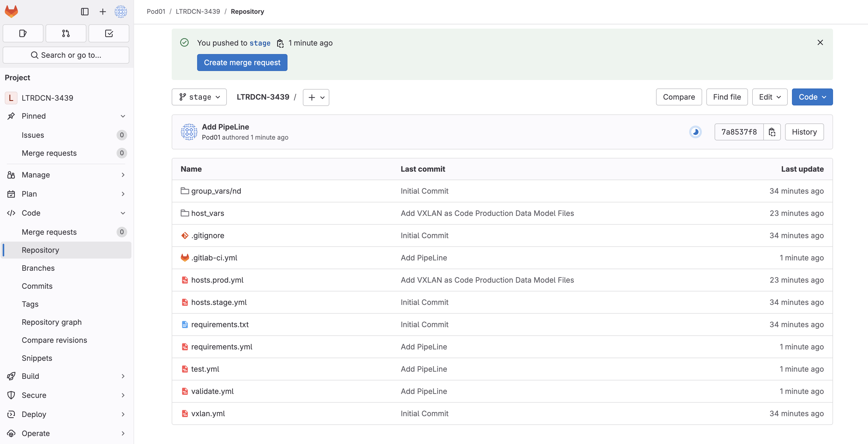Open the Branches sidebar item
The image size is (868, 444).
tap(38, 268)
